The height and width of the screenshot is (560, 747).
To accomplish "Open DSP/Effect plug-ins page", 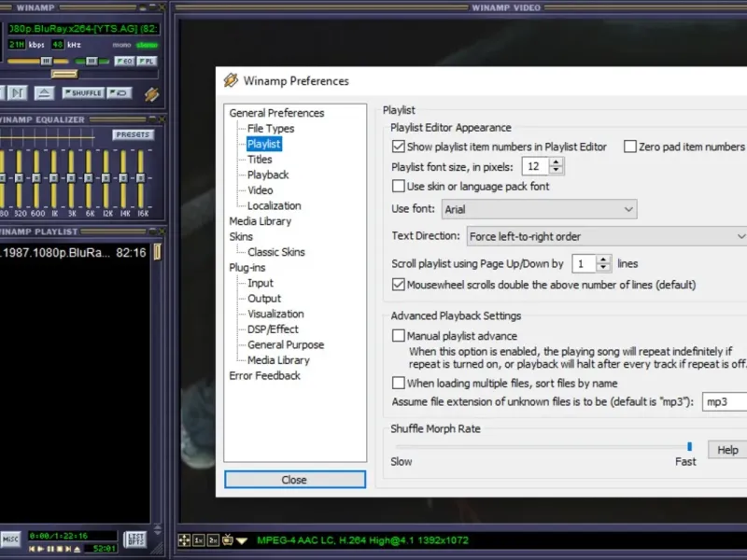I will (x=273, y=329).
